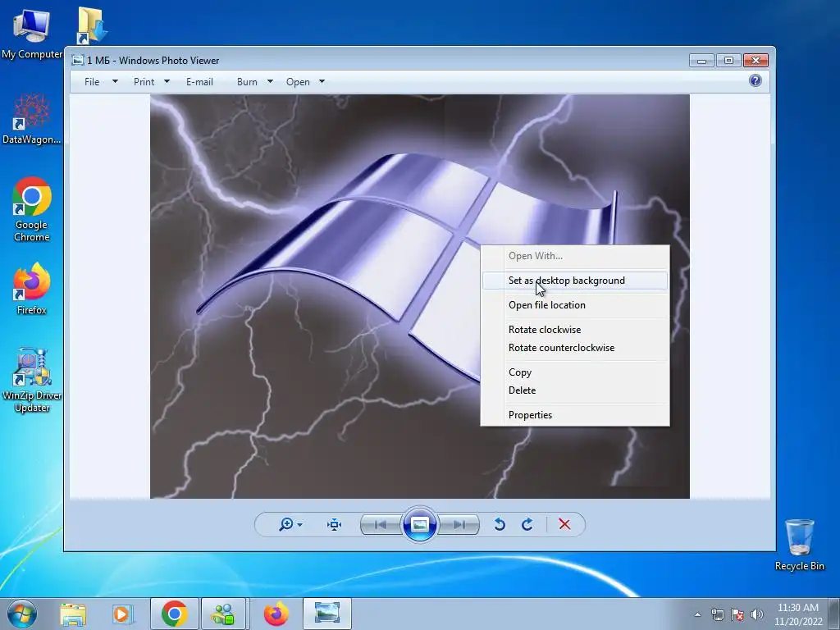
Task: Expand the Burn dropdown arrow
Action: click(x=270, y=81)
